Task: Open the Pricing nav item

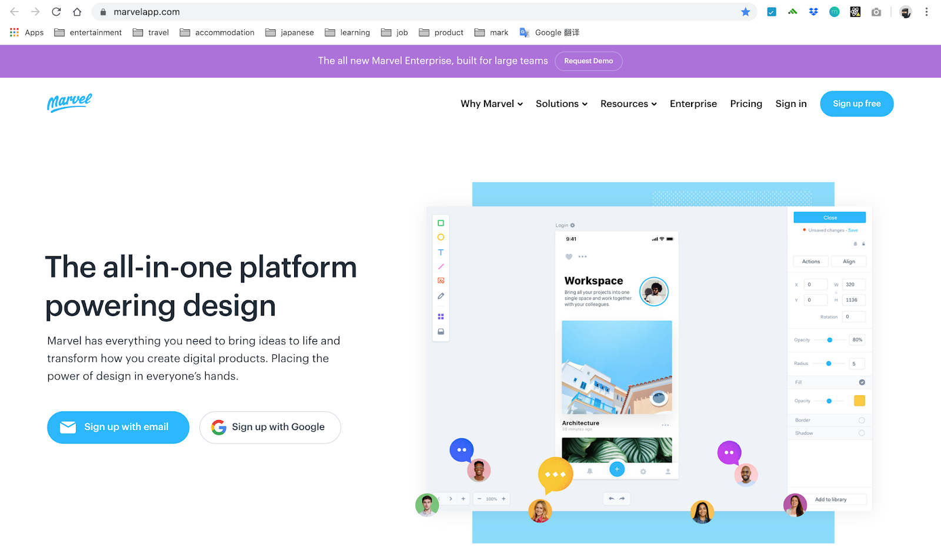Action: (x=746, y=103)
